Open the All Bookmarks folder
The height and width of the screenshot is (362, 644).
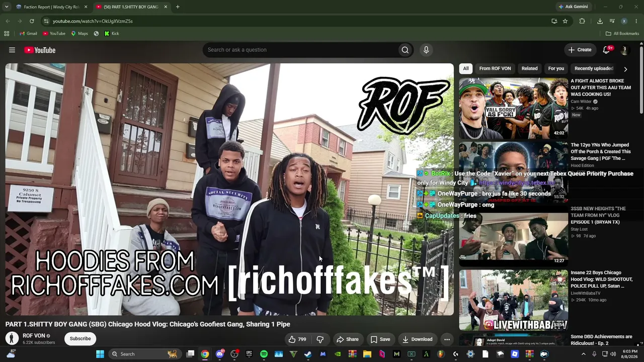coord(622,34)
